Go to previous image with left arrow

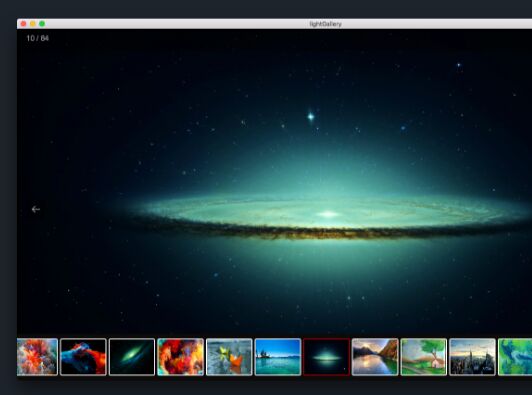[x=36, y=209]
